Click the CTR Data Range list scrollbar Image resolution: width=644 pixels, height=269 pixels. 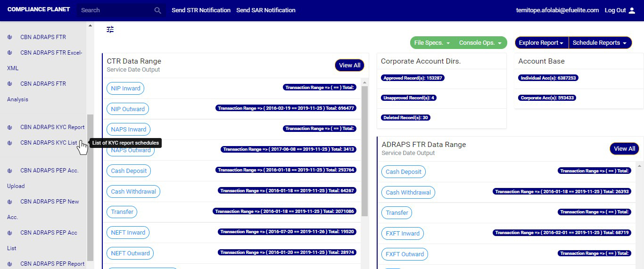pos(364,151)
